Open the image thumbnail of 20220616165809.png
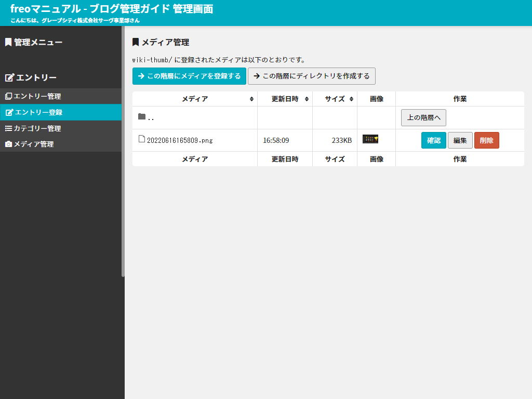 coord(370,139)
